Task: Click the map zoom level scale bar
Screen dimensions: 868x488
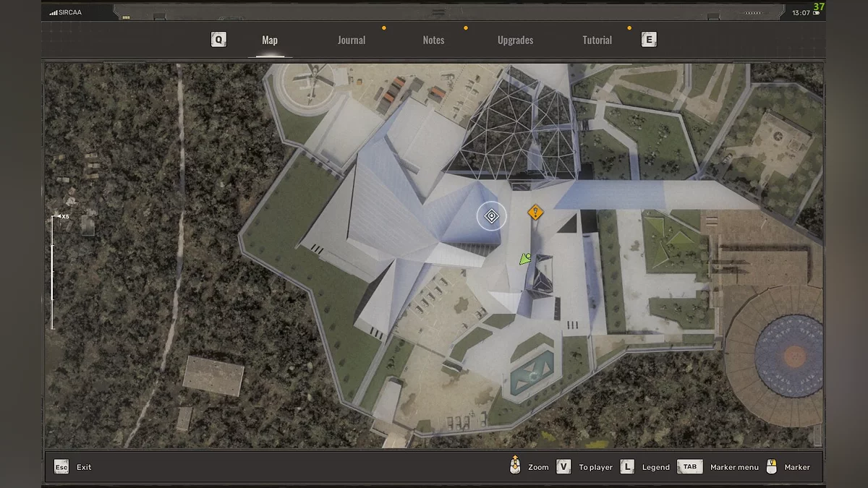Action: tap(52, 272)
